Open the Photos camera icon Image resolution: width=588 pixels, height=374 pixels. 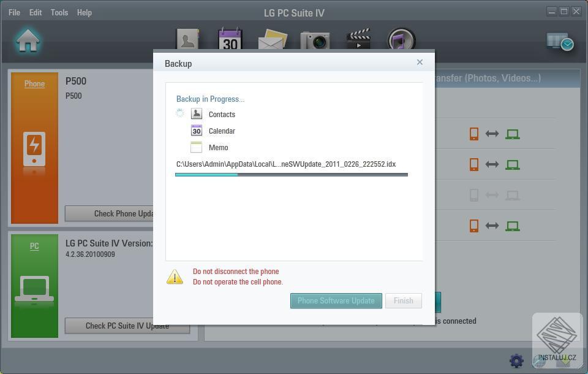click(x=315, y=40)
